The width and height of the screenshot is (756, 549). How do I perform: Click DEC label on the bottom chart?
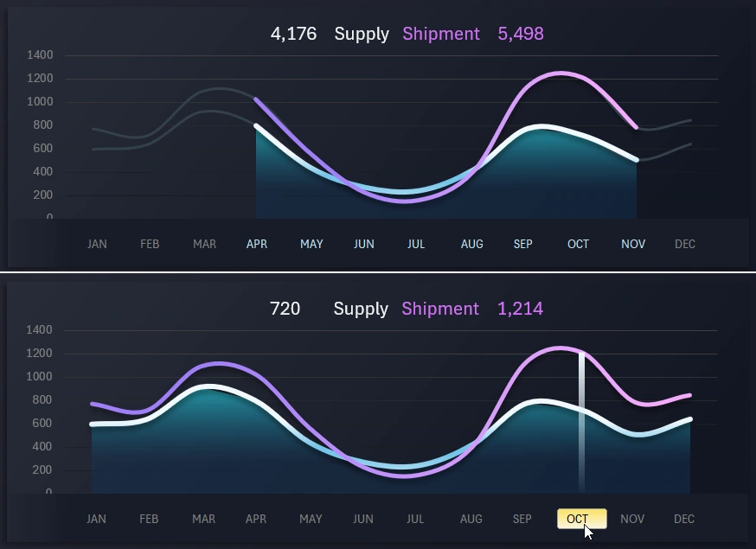pyautogui.click(x=683, y=518)
